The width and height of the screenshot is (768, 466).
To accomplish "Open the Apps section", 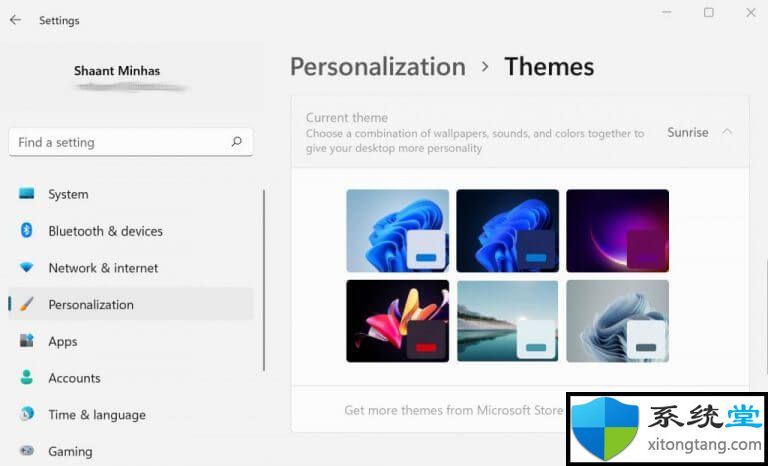I will (63, 342).
